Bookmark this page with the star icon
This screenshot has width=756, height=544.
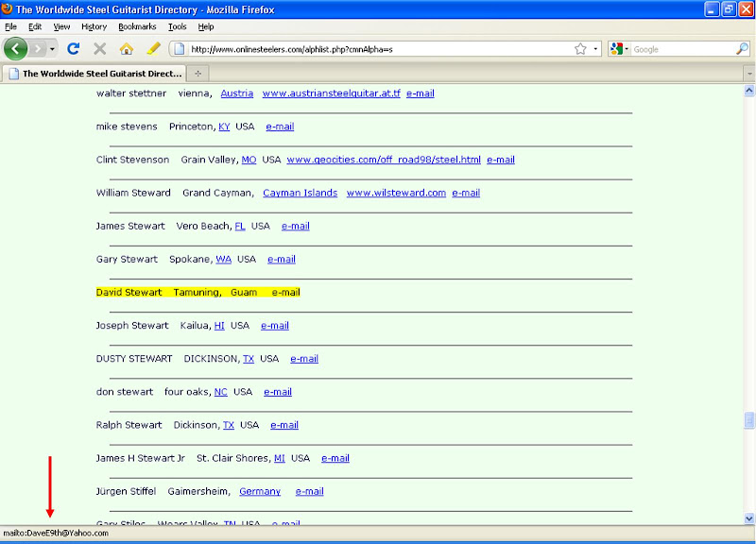[x=580, y=49]
